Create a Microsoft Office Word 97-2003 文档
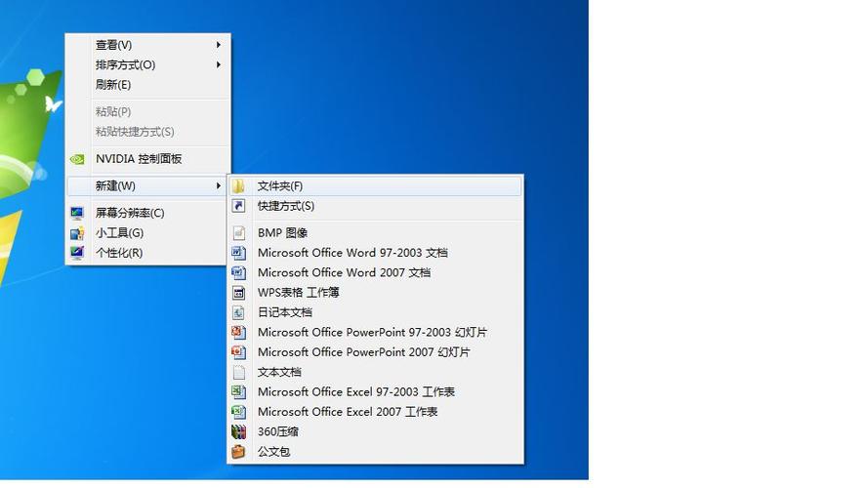 [x=375, y=253]
